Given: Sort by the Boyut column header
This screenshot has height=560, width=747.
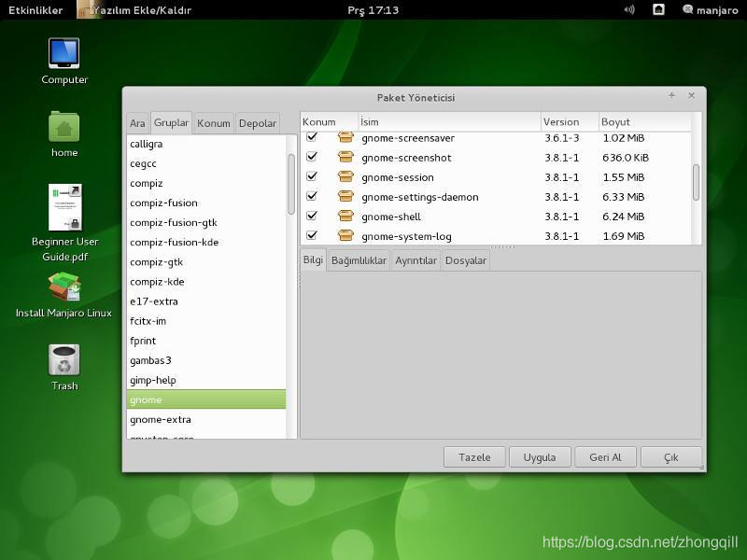Looking at the screenshot, I should pos(645,122).
